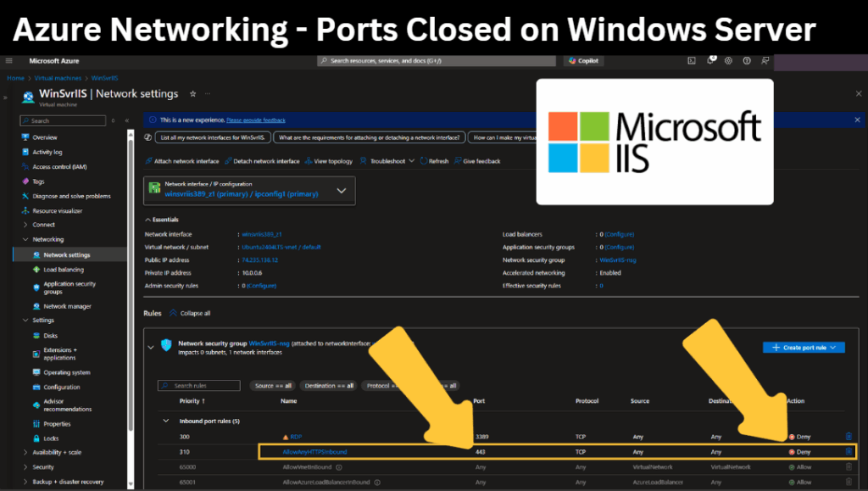
Task: Collapse the Networking section
Action: (x=25, y=240)
